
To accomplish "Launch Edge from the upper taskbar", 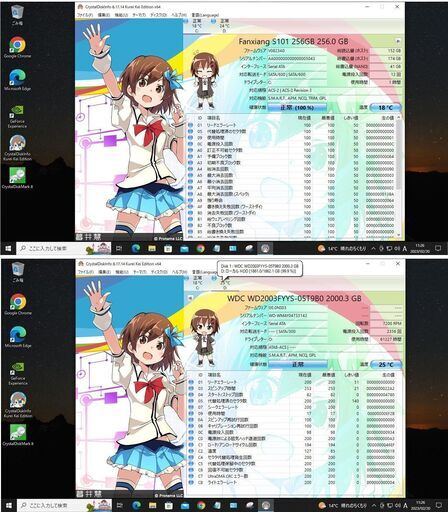I will (136, 248).
